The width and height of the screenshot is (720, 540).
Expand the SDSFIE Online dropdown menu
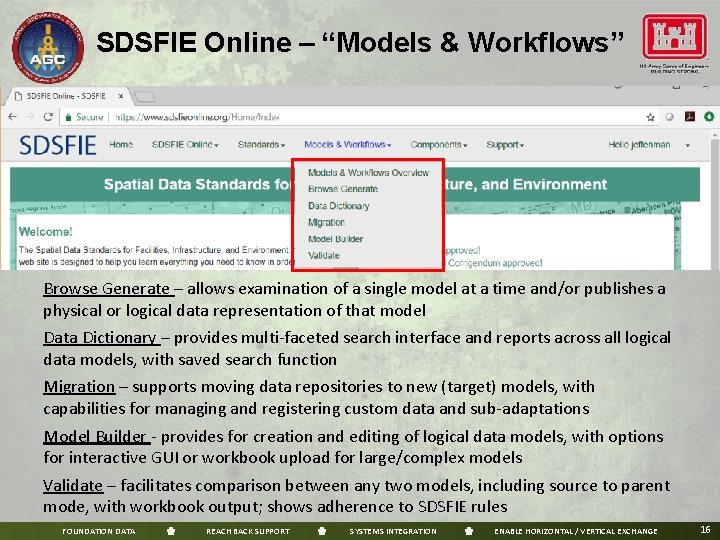pyautogui.click(x=185, y=144)
